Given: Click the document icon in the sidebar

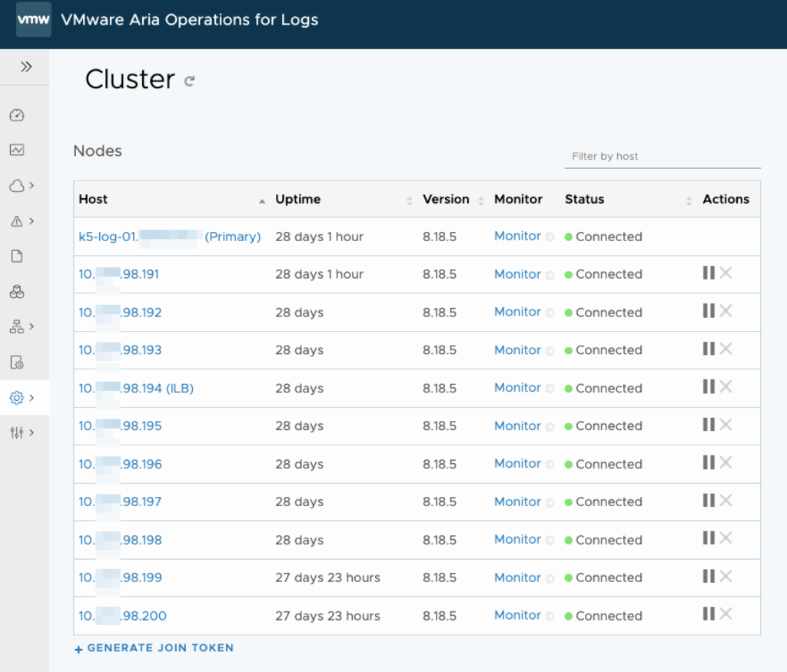Looking at the screenshot, I should [x=17, y=257].
